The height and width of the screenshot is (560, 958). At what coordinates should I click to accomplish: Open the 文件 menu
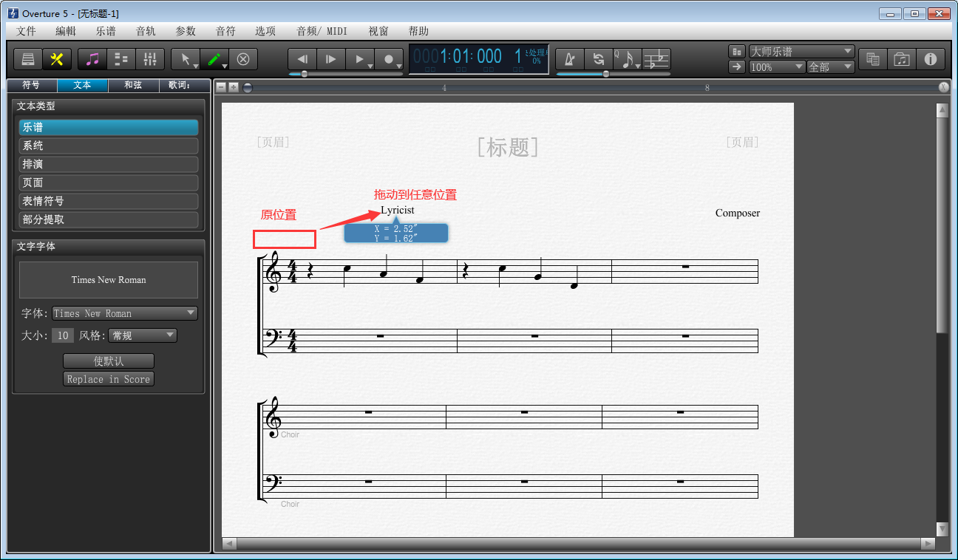pyautogui.click(x=26, y=31)
